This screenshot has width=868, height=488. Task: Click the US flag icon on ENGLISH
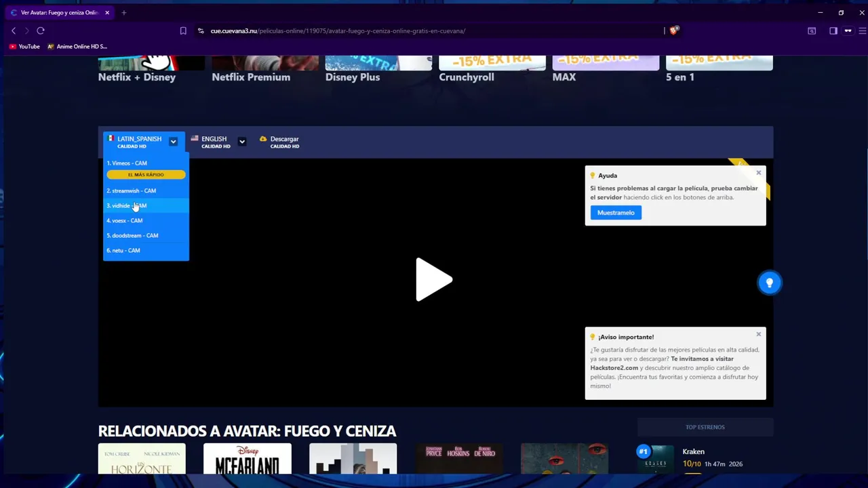(195, 138)
